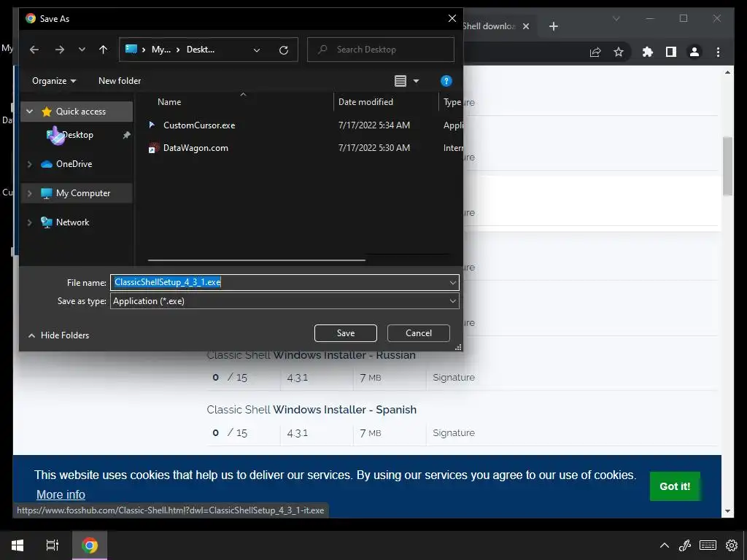Open Chrome tab search chevron
This screenshot has height=560, width=747.
616,19
